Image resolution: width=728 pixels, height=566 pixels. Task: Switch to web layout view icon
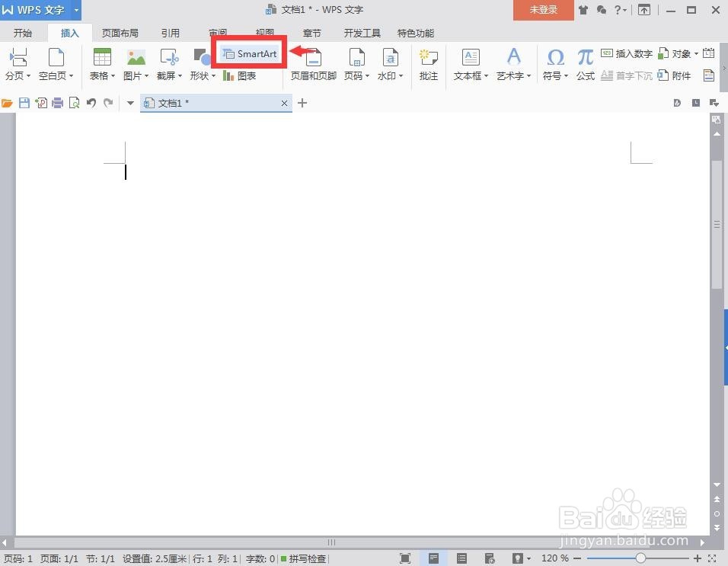tap(490, 558)
